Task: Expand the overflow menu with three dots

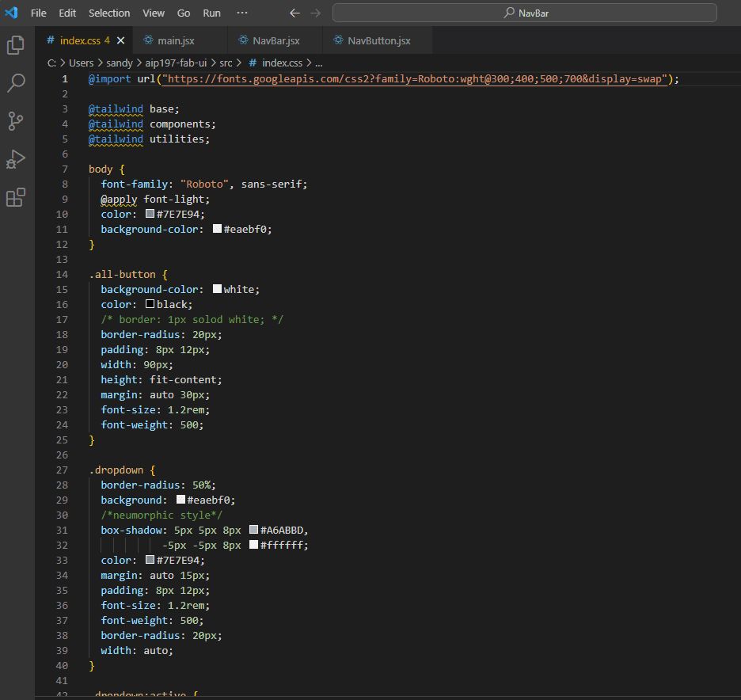Action: [242, 13]
